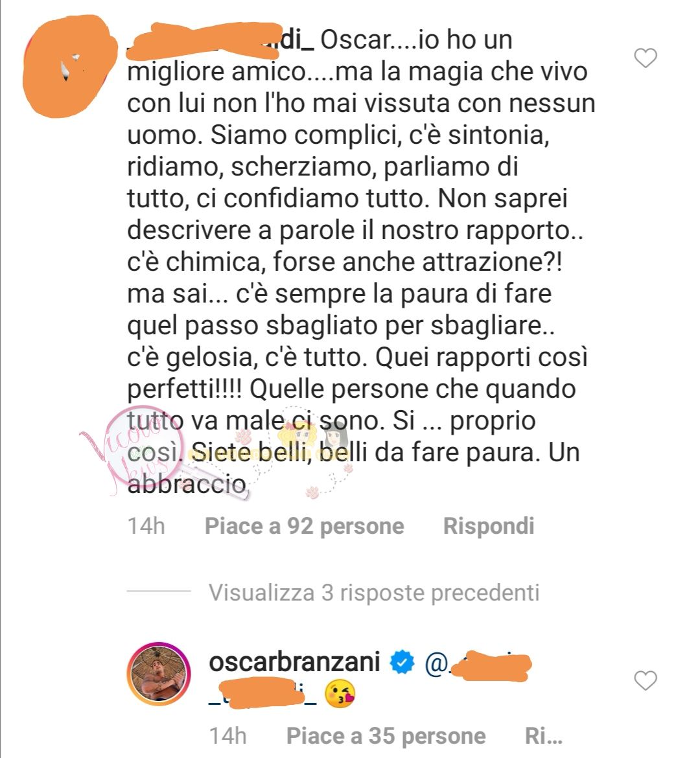This screenshot has width=700, height=758.
Task: Reply to the comment via Rispondi
Action: 489,526
